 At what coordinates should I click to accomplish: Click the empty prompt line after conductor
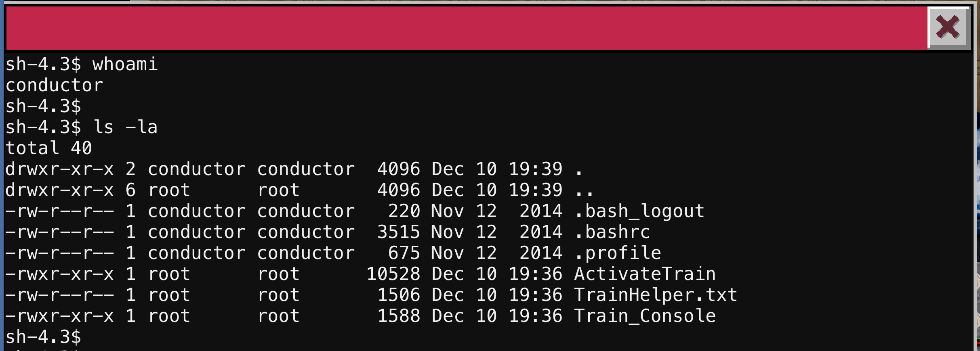pyautogui.click(x=43, y=106)
